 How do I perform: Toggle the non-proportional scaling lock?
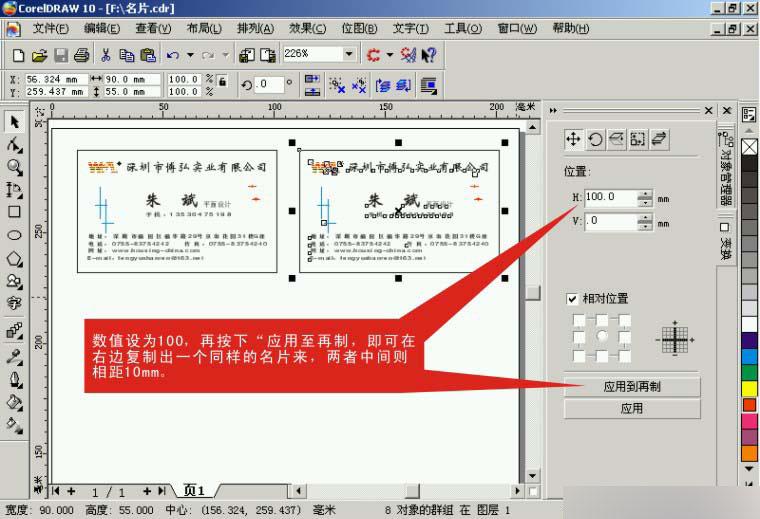point(222,81)
